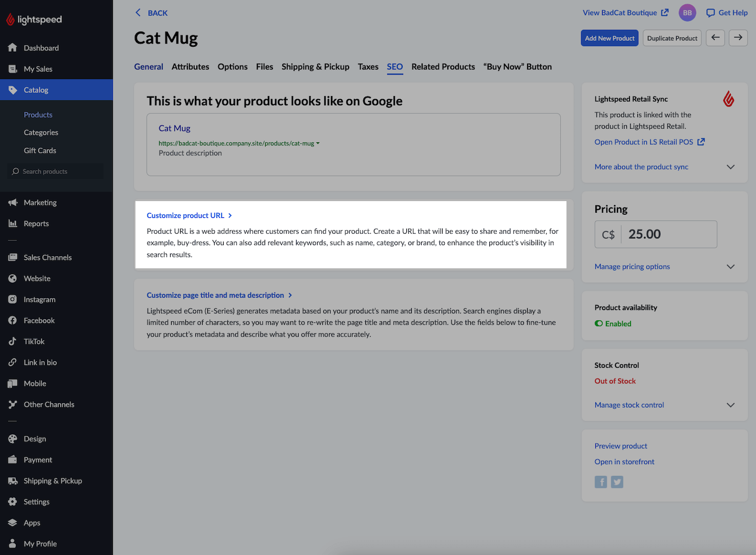This screenshot has width=756, height=555.
Task: Open Instagram sales channel icon
Action: [13, 299]
